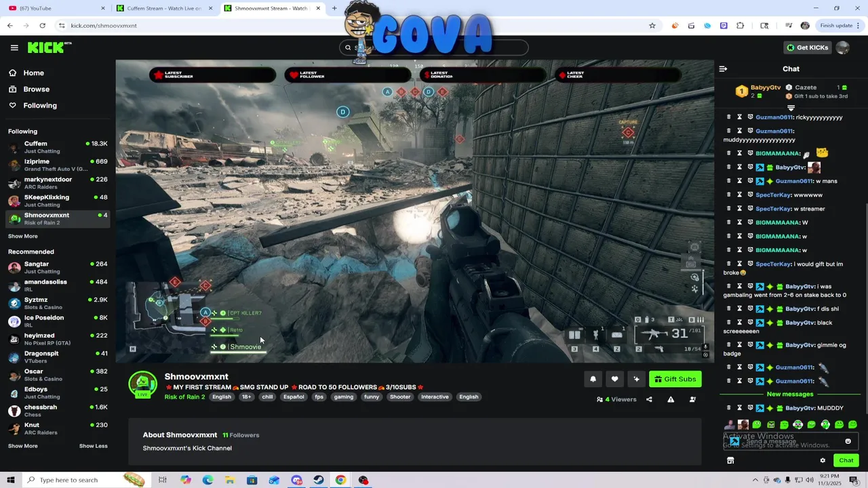Reload the page in Chrome
This screenshot has height=488, width=868.
click(42, 26)
